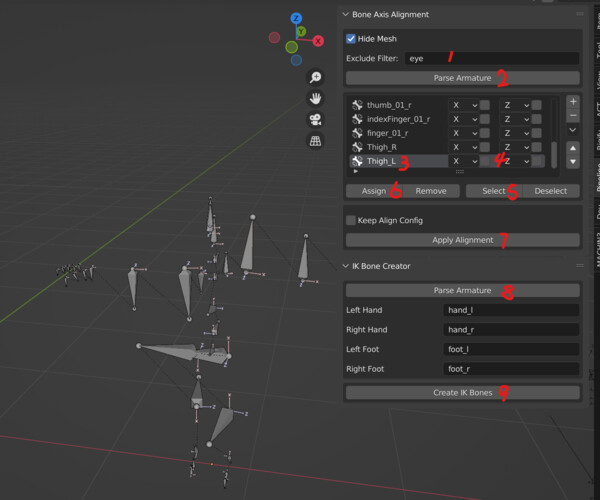Screen dimensions: 600x500
Task: Toggle the checkbox after Thigh_L Z axis
Action: pyautogui.click(x=538, y=161)
